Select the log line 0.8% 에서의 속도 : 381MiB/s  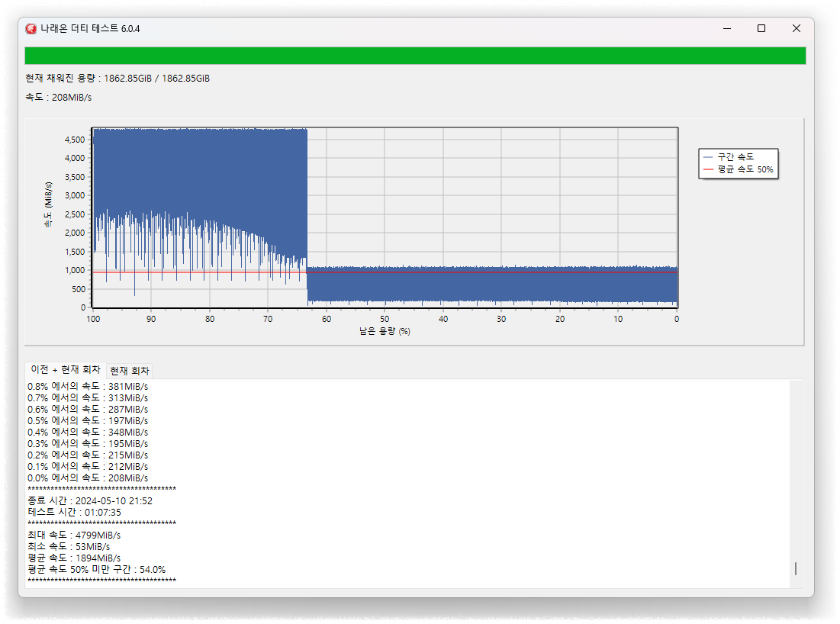point(88,386)
